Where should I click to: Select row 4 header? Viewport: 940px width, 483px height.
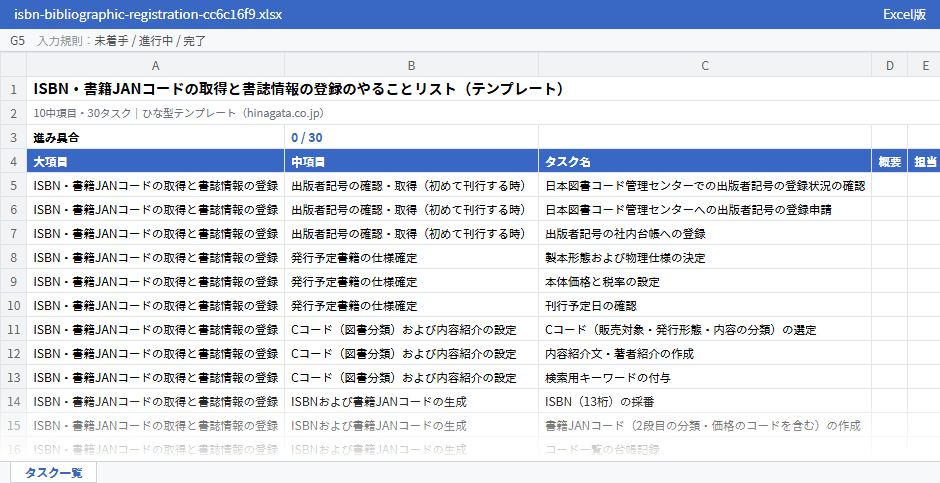[13, 161]
